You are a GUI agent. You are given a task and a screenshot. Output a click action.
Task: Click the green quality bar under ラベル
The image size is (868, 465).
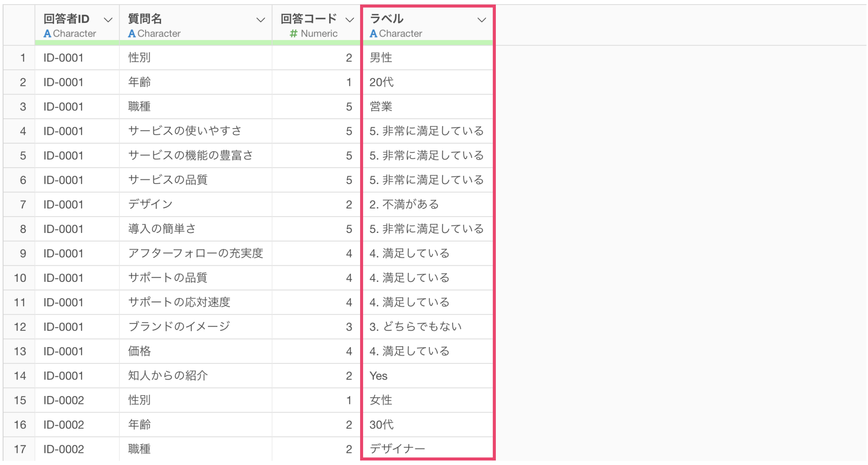point(427,43)
